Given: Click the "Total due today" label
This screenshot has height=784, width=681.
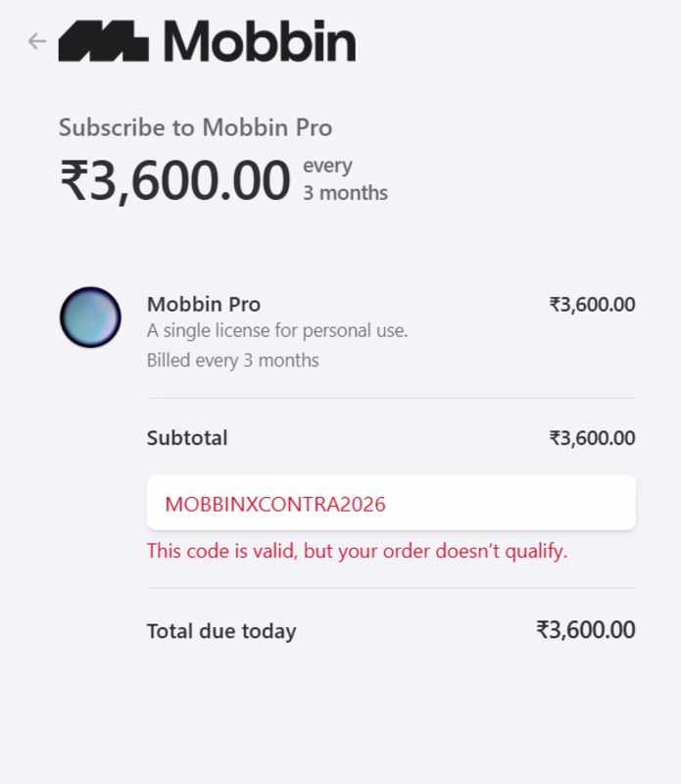Looking at the screenshot, I should (x=221, y=631).
